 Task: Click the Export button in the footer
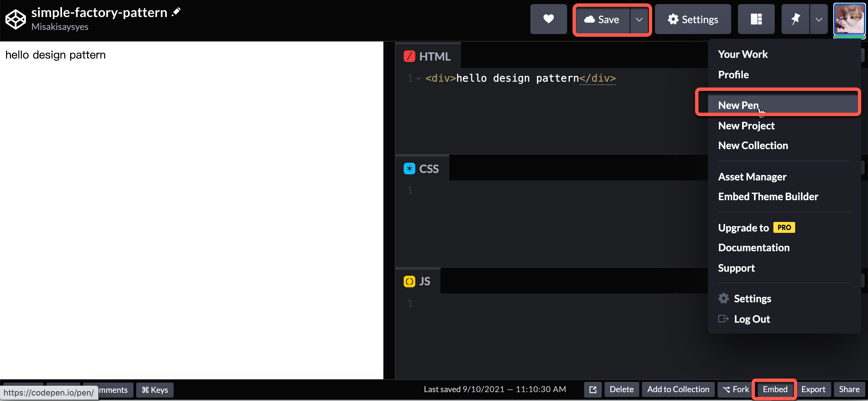tap(813, 389)
